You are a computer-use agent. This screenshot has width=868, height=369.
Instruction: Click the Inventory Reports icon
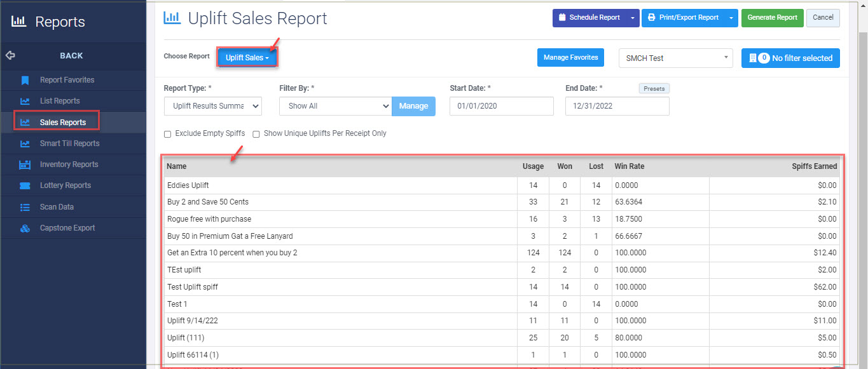(25, 164)
